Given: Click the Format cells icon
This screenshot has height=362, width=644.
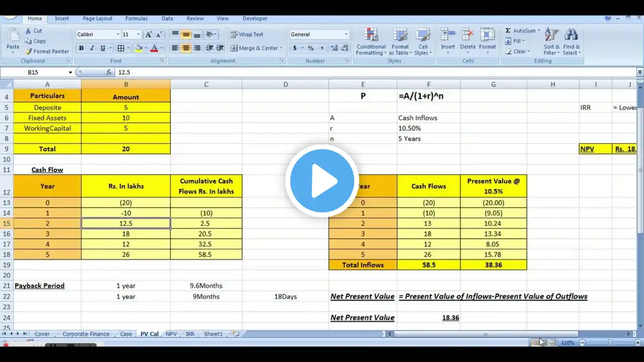Looking at the screenshot, I should coord(487,35).
